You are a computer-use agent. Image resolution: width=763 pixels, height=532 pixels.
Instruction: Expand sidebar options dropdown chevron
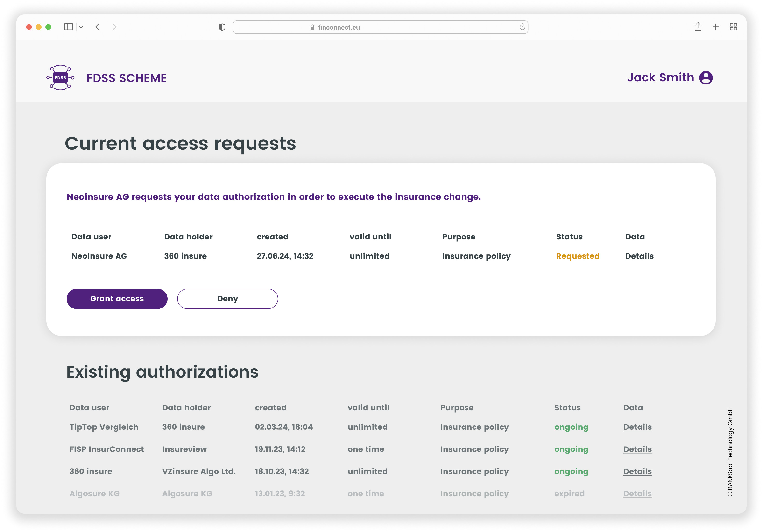[81, 27]
